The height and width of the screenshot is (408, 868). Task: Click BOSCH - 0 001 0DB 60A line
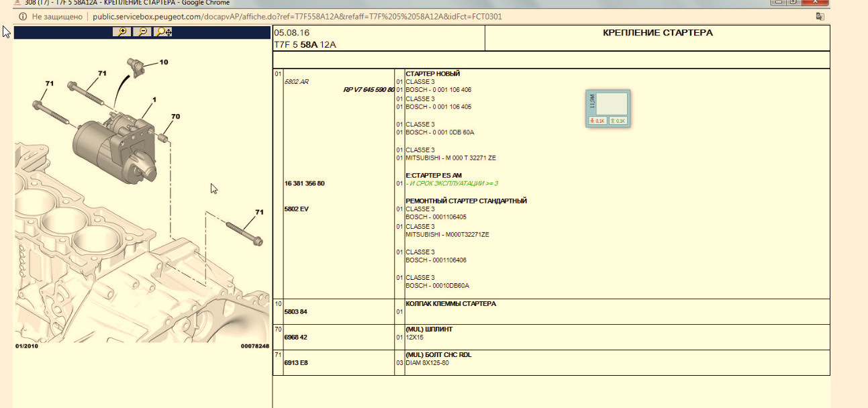click(440, 132)
